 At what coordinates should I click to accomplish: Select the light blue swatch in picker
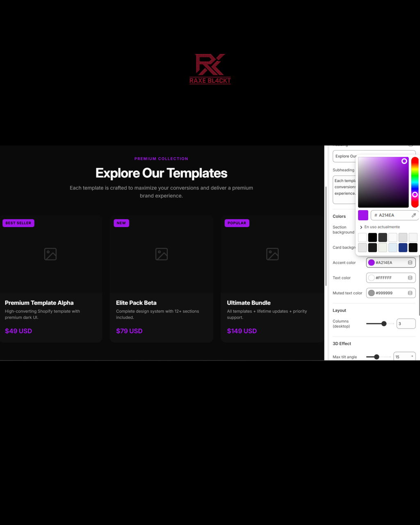click(393, 247)
